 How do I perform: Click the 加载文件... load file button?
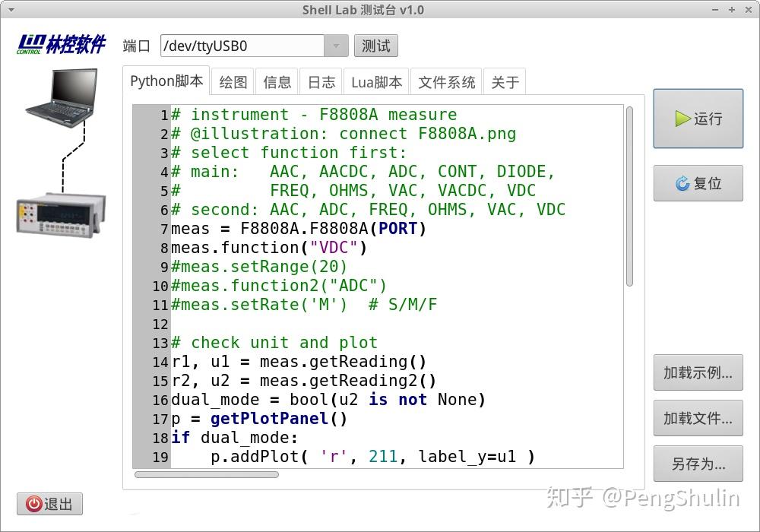[698, 418]
